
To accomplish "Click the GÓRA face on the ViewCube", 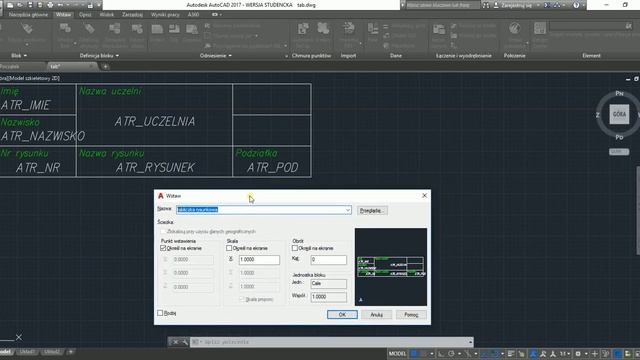I will (619, 114).
